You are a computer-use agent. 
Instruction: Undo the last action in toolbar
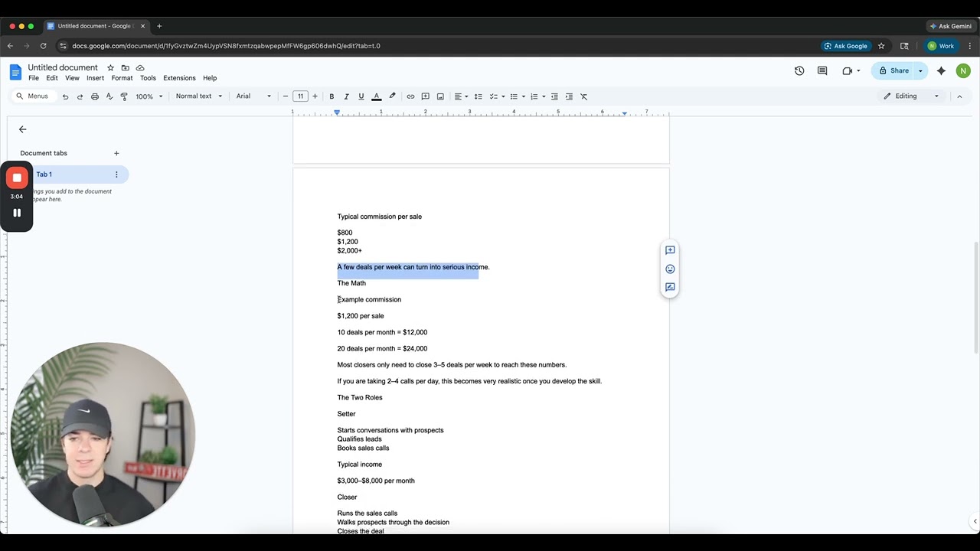(65, 96)
